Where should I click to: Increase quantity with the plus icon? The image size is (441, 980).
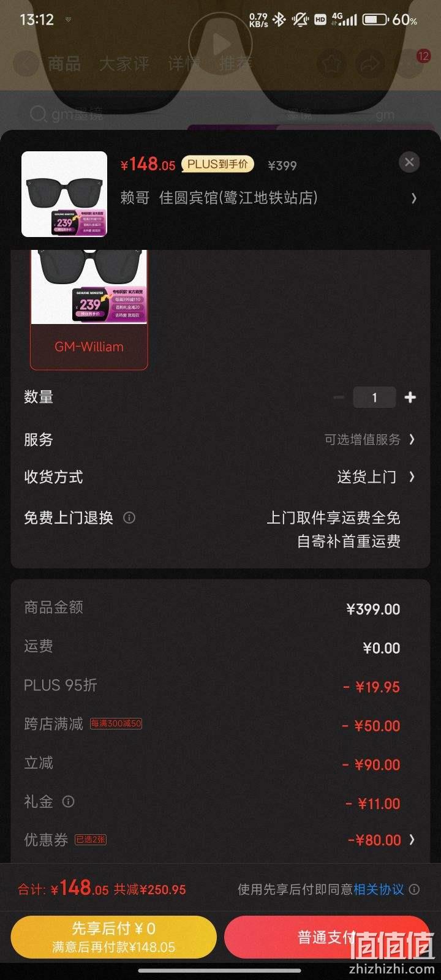[410, 398]
